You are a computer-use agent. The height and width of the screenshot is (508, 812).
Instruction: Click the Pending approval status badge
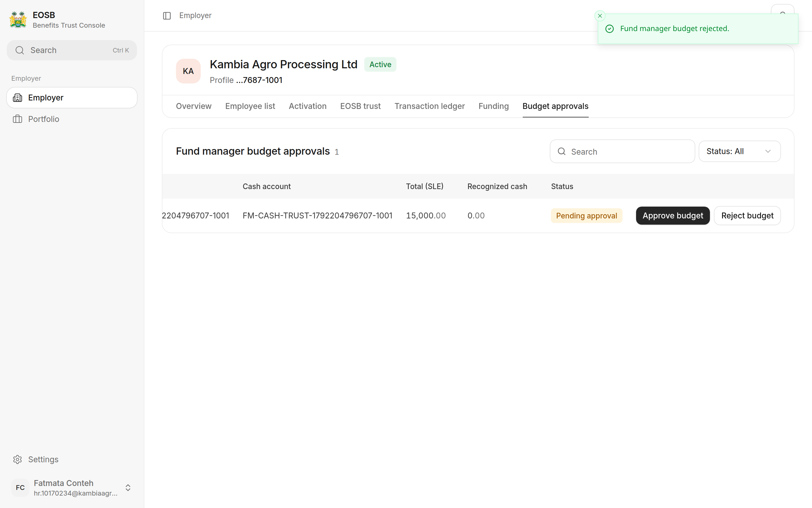(586, 216)
